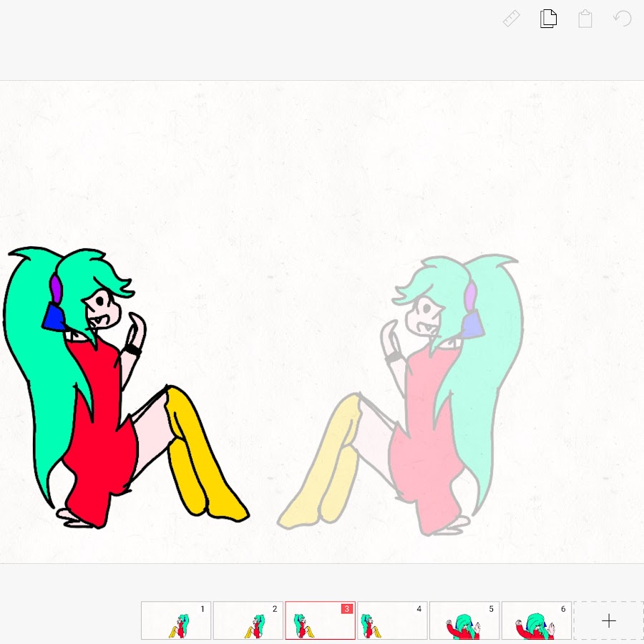Switch to frame 4 thumbnail
The height and width of the screenshot is (644, 644).
392,620
